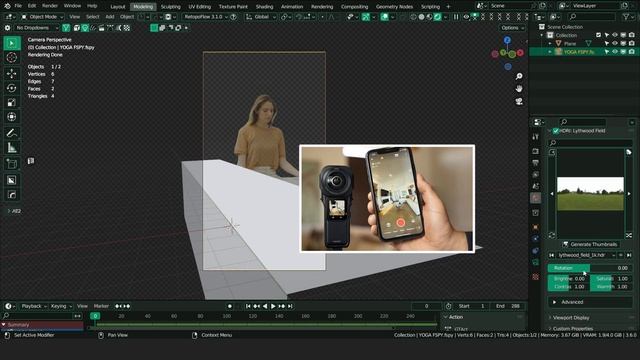Toggle Collection exclude checkbox in outliner
The width and height of the screenshot is (640, 360).
(x=598, y=35)
